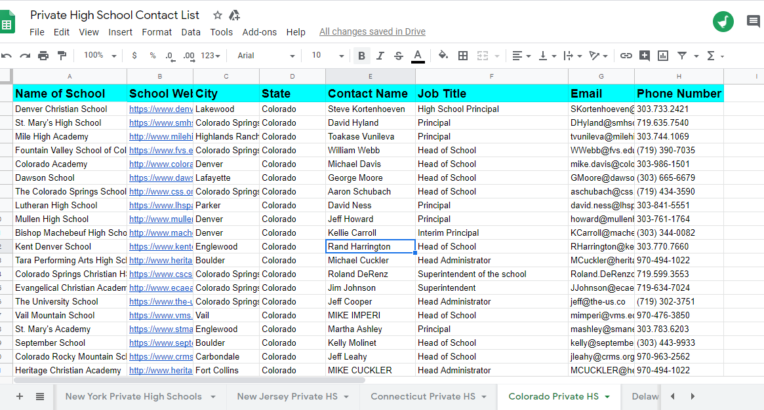The image size is (764, 410).
Task: Open the Arial font dropdown
Action: coord(266,56)
